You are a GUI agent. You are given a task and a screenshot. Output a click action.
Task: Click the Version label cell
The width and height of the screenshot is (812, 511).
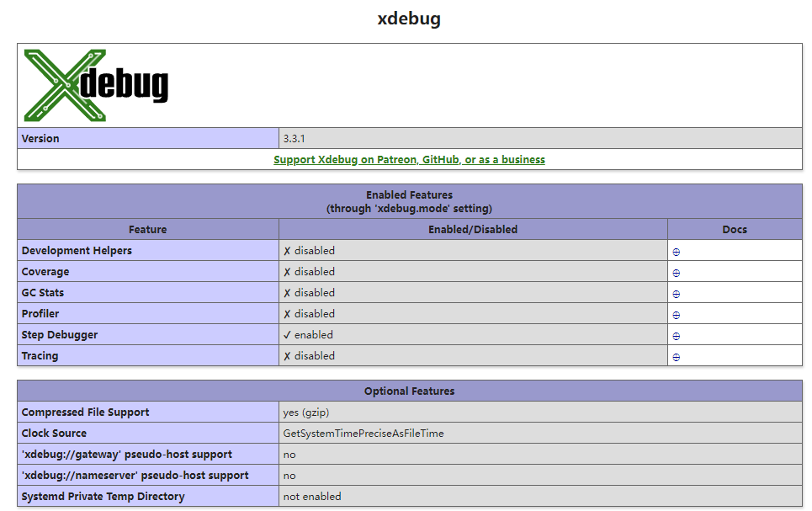148,138
